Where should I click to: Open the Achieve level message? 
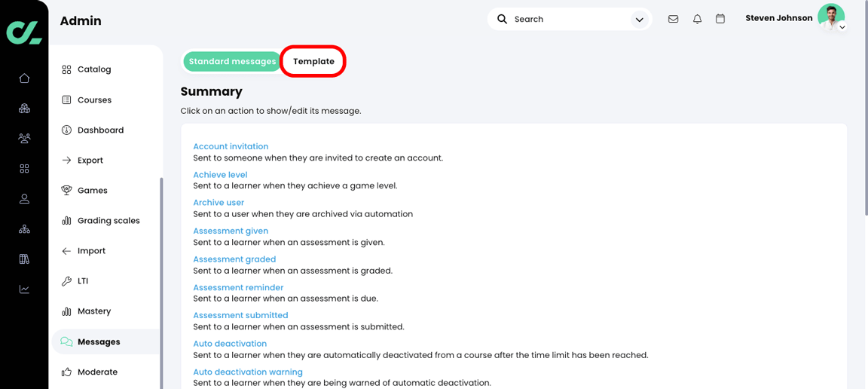pos(220,175)
